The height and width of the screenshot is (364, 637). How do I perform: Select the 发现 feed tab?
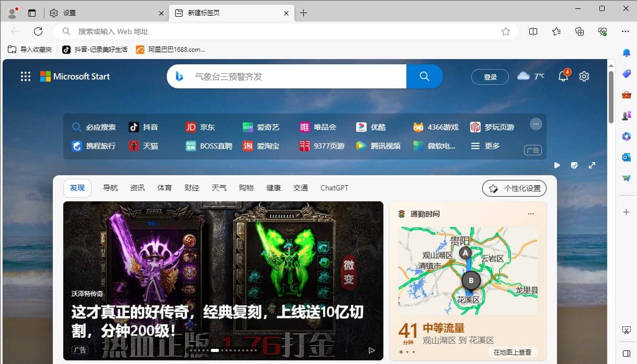(77, 188)
